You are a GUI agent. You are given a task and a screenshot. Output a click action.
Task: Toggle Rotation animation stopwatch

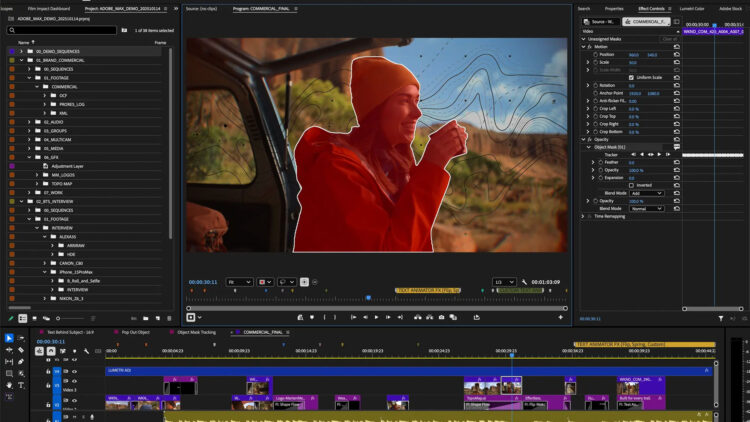(x=596, y=85)
